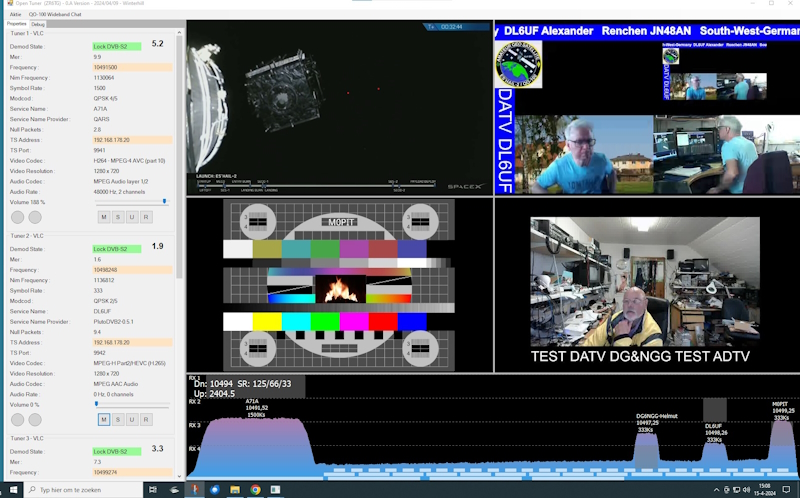
Task: Click Tuner 1 Modcod value QPSK 4/5
Action: click(x=105, y=98)
